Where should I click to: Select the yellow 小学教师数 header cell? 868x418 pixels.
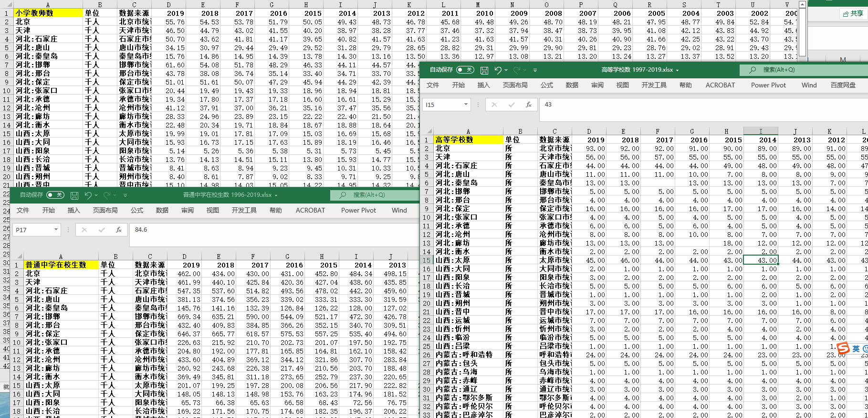[x=48, y=13]
